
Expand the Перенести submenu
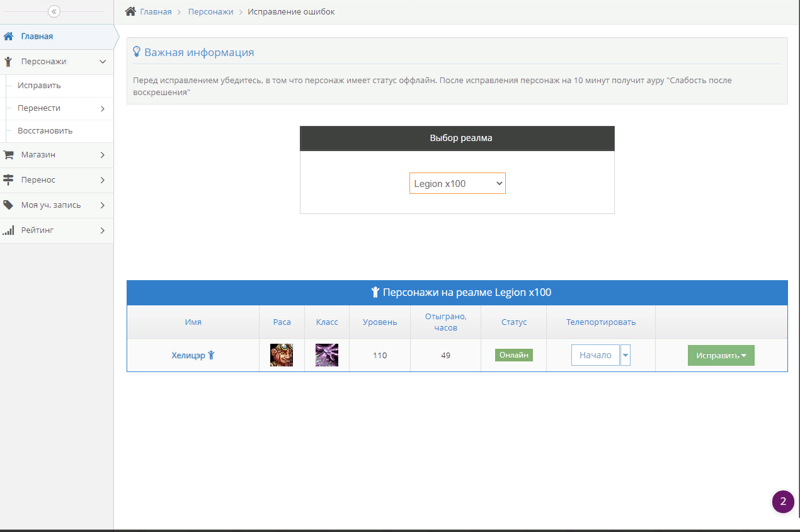[x=103, y=109]
